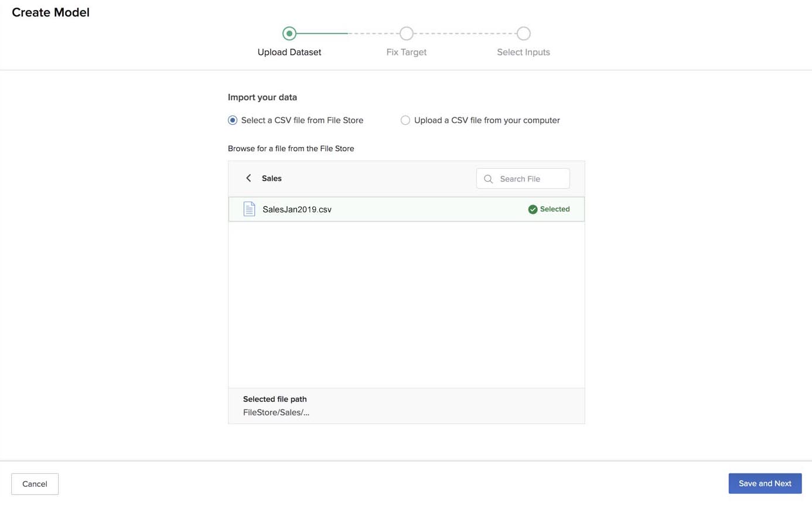The width and height of the screenshot is (812, 505).
Task: Click the Create Model title
Action: pyautogui.click(x=50, y=12)
